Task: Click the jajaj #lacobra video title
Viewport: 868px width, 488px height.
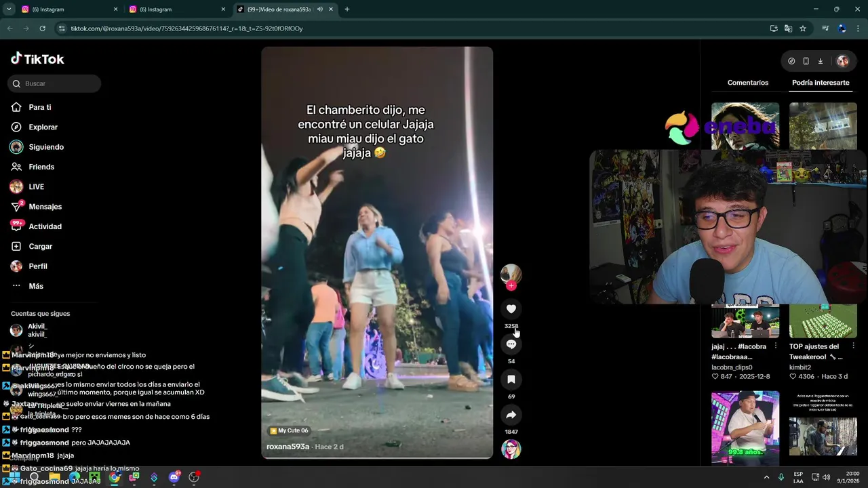Action: 738,352
